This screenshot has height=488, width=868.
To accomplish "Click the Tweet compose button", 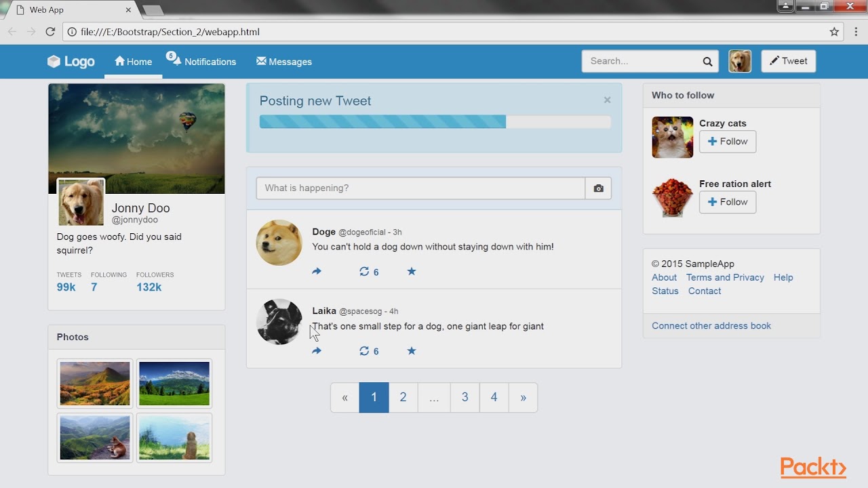I will [x=788, y=61].
